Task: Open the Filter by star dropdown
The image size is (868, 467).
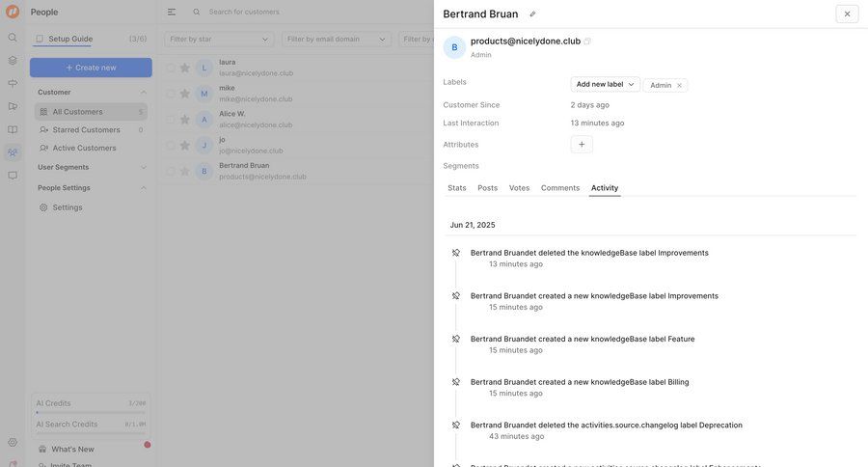Action: click(219, 39)
